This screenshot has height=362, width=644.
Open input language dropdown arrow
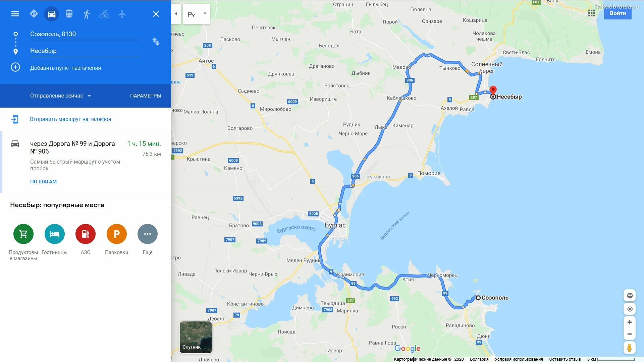pyautogui.click(x=205, y=14)
